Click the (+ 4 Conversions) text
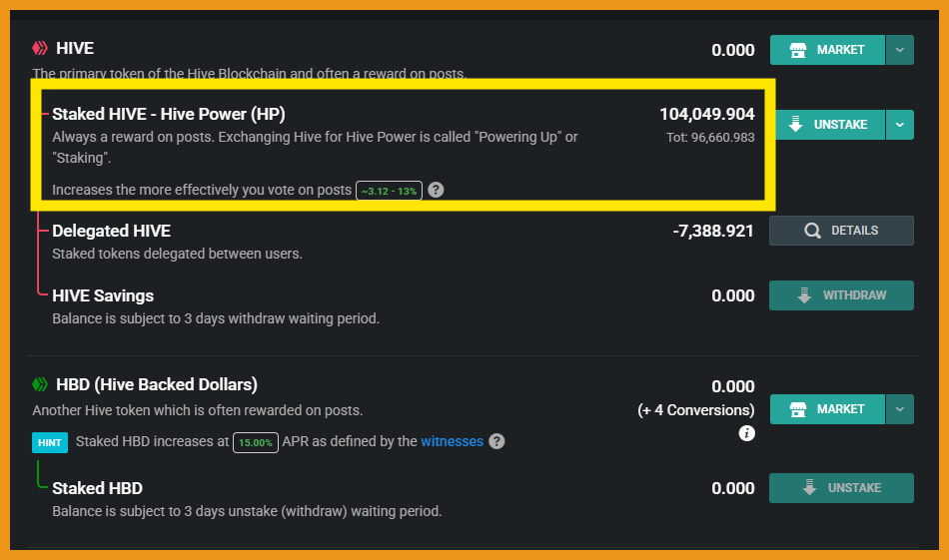The image size is (949, 560). [696, 410]
